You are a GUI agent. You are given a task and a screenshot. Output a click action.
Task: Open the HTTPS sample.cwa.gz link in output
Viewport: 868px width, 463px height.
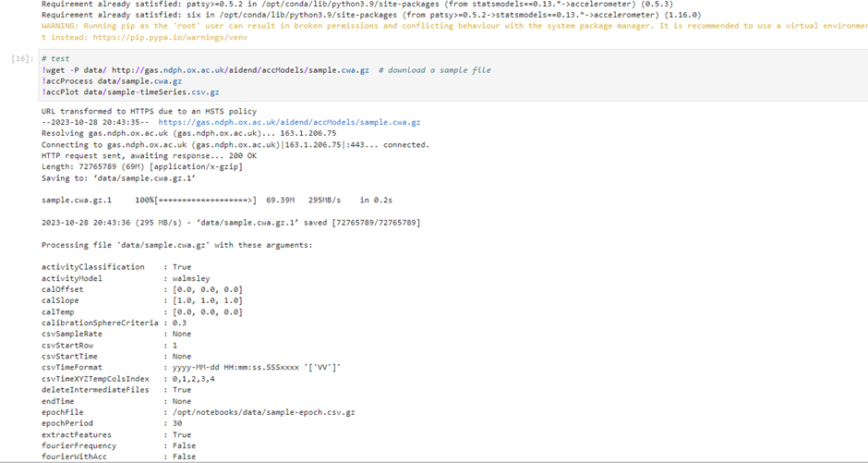tap(289, 122)
